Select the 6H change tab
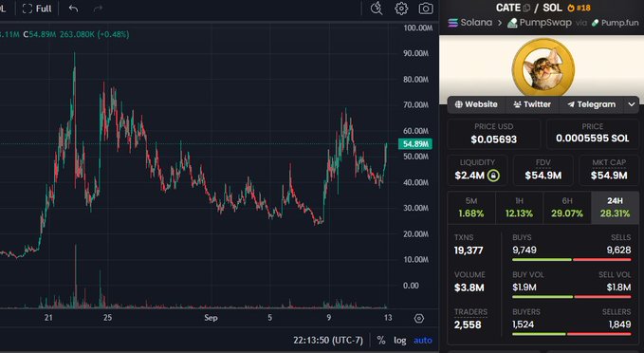This screenshot has width=644, height=353. (x=567, y=208)
